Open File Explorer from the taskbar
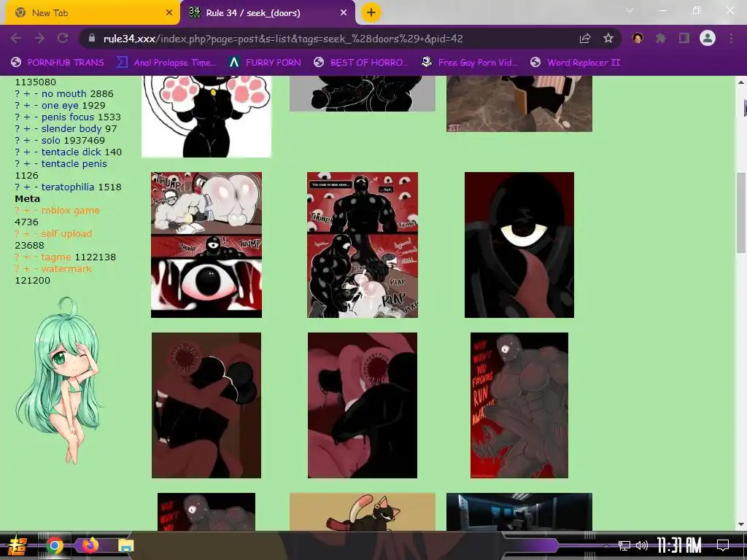747x560 pixels. 125,545
